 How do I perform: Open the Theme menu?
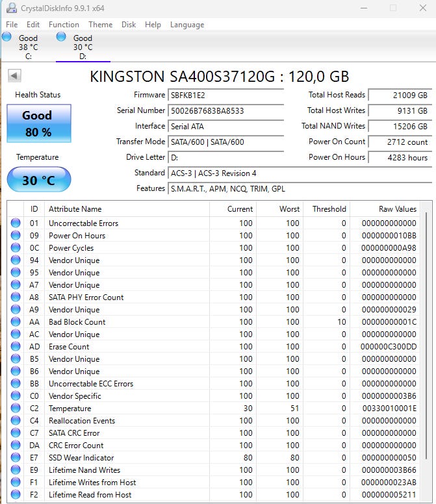coord(100,25)
